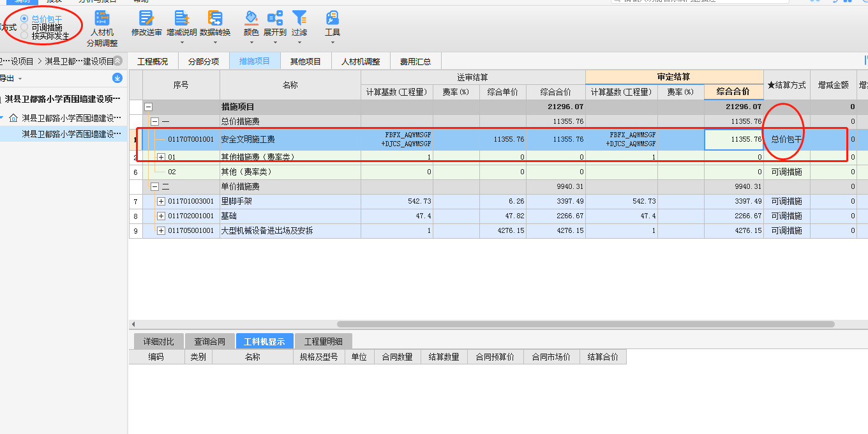
Task: Click the blue download arrow icon
Action: point(117,78)
